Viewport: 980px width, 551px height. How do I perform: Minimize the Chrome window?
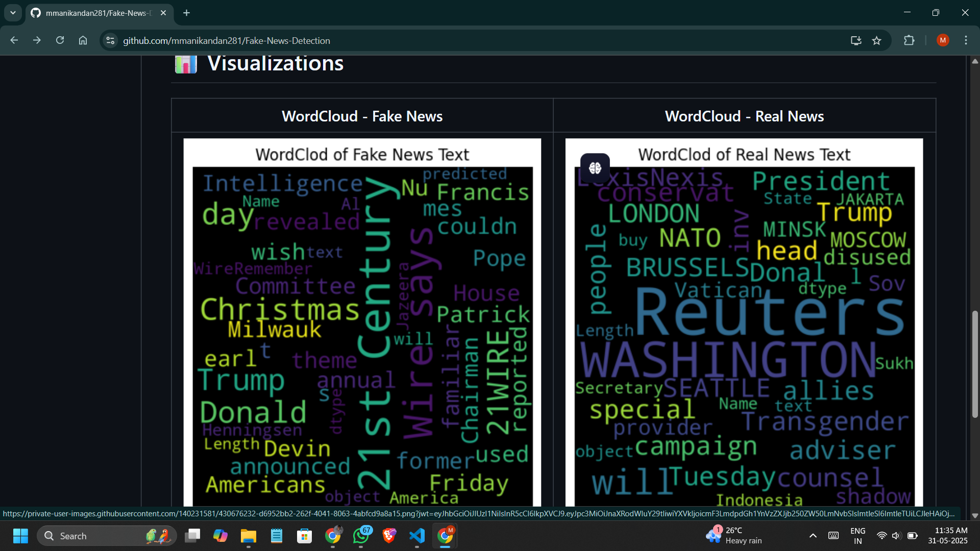click(907, 13)
